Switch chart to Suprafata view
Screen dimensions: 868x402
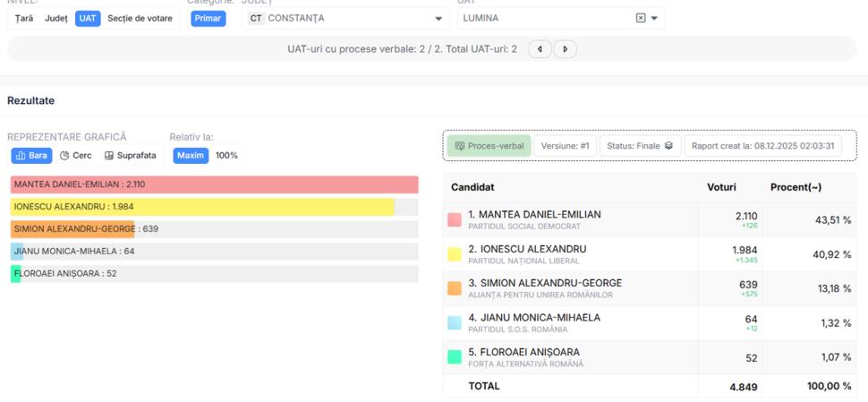[x=130, y=155]
